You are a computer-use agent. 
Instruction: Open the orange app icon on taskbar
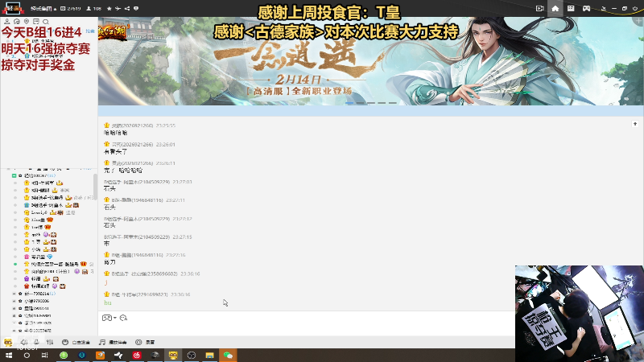coord(100,355)
